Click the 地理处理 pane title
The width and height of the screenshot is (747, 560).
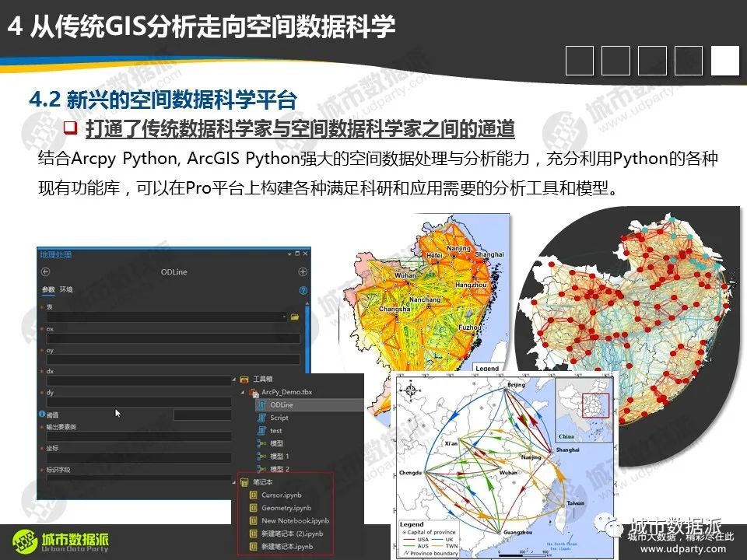click(56, 255)
